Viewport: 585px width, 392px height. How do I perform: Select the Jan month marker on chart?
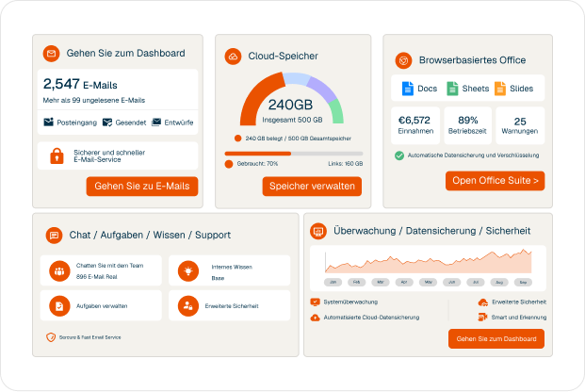333,282
